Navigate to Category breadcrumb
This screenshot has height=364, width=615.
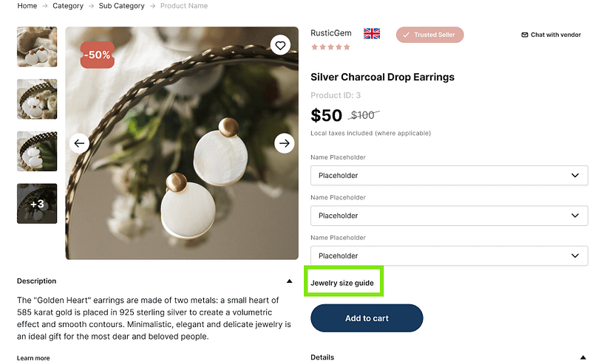point(68,6)
